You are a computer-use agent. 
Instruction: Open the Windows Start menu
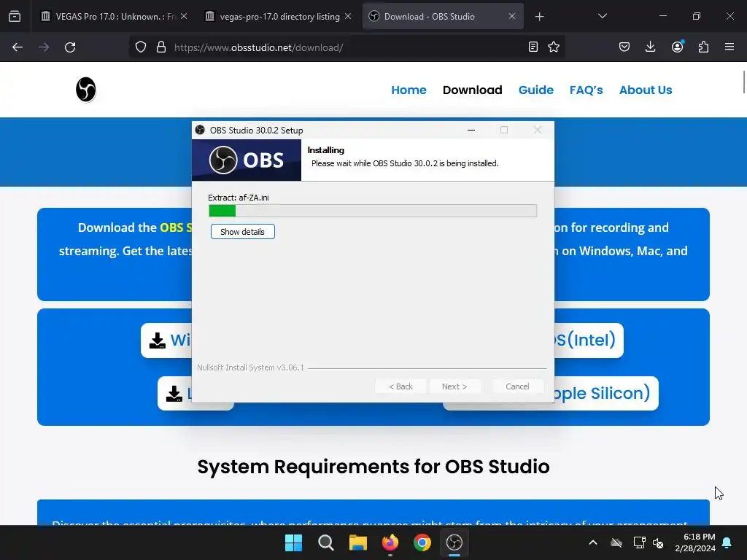point(293,542)
